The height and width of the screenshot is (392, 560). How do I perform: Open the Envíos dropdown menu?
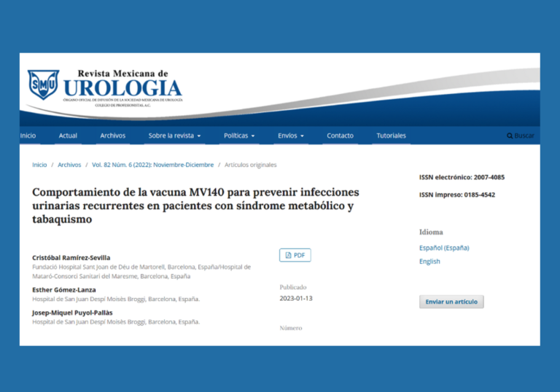(x=291, y=136)
